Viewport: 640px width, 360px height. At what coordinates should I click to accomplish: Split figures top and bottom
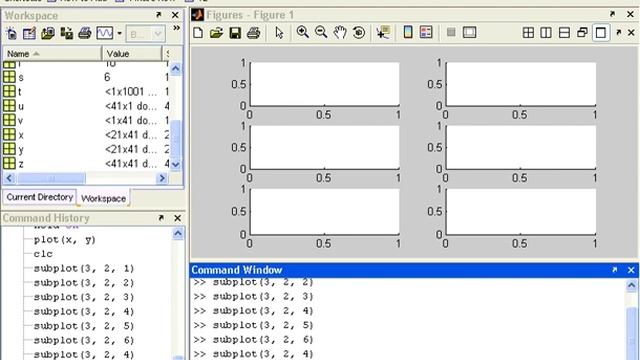click(564, 33)
